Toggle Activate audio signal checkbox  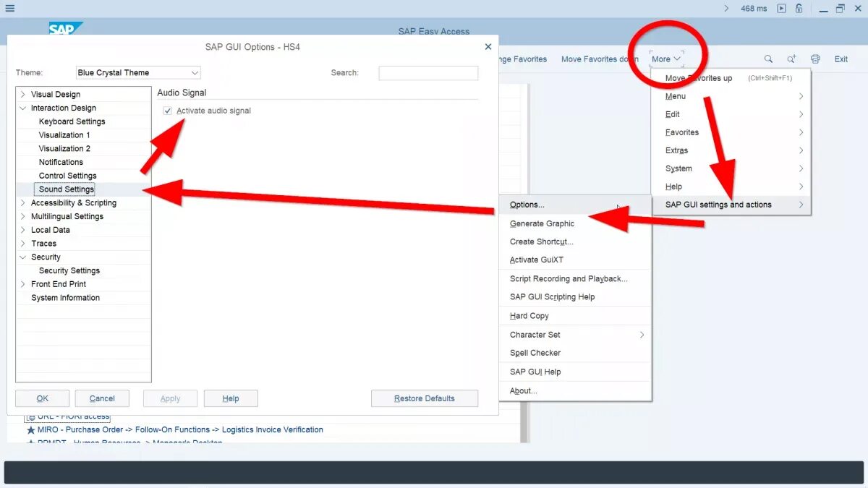[168, 111]
